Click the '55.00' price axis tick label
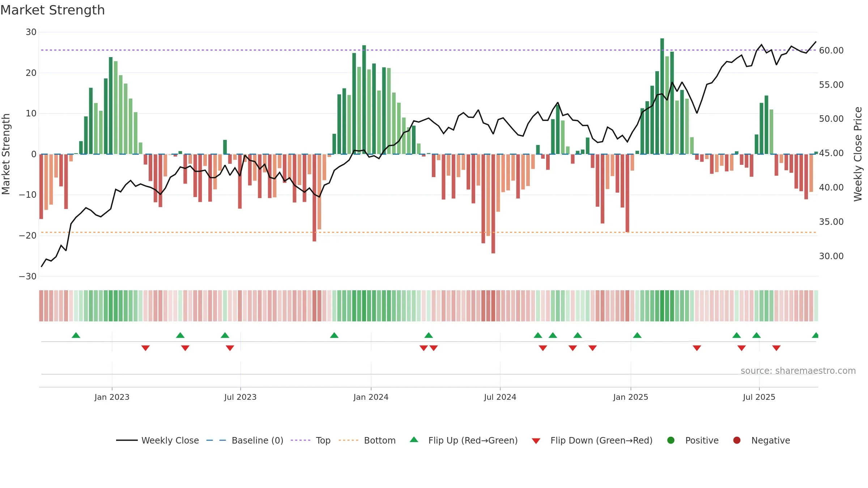Screen dimensions: 868x488 point(831,85)
